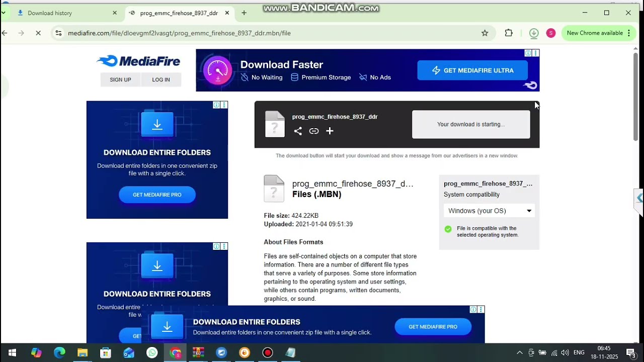Click the AdChoices icon on top banner
The image size is (644, 362).
(528, 53)
